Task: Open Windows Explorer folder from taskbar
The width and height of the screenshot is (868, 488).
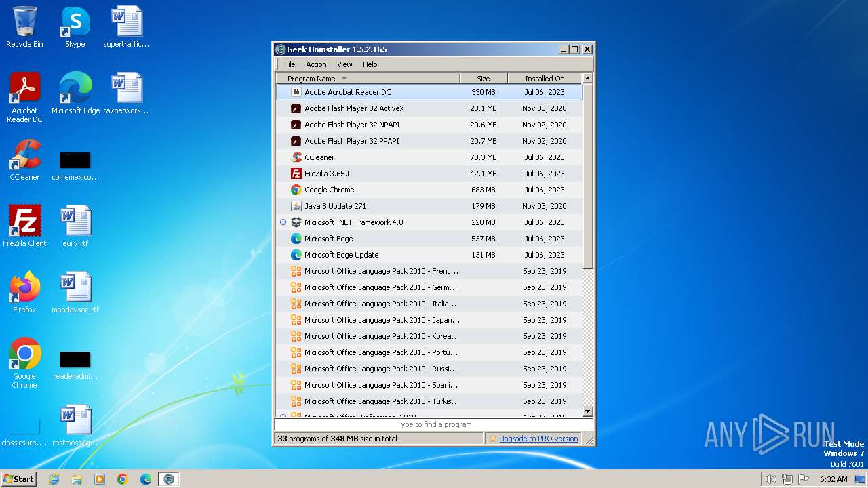Action: click(x=77, y=479)
